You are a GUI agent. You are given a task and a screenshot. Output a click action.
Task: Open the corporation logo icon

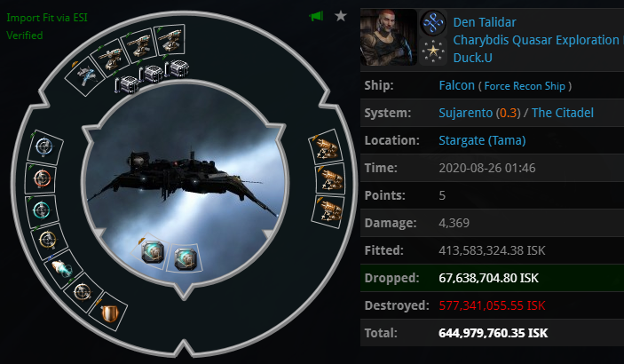click(x=433, y=23)
